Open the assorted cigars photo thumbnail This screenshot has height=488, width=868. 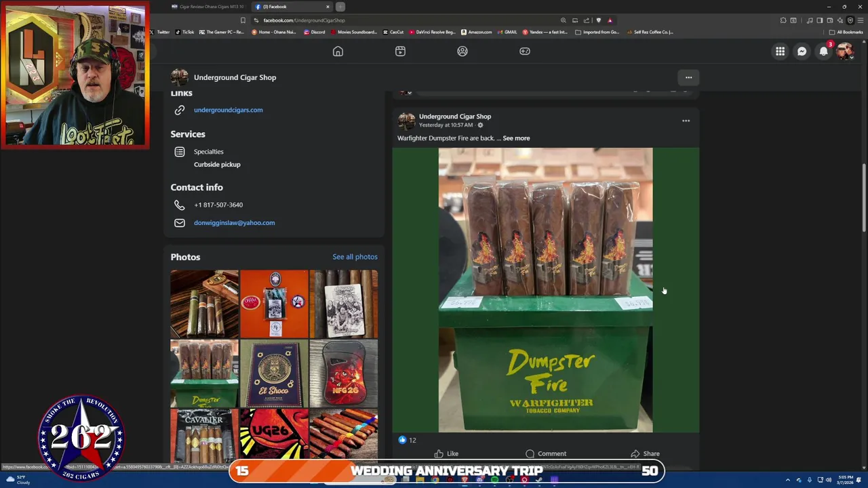204,304
